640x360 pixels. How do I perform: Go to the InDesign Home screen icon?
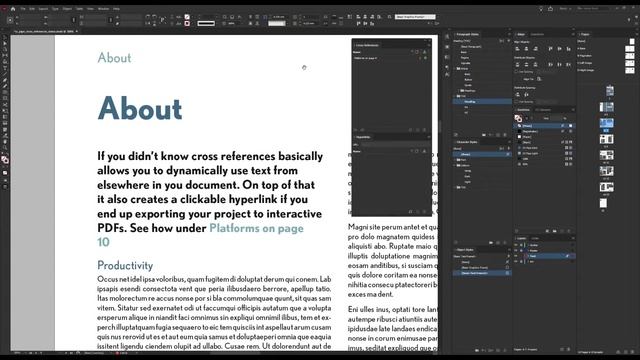click(x=13, y=9)
